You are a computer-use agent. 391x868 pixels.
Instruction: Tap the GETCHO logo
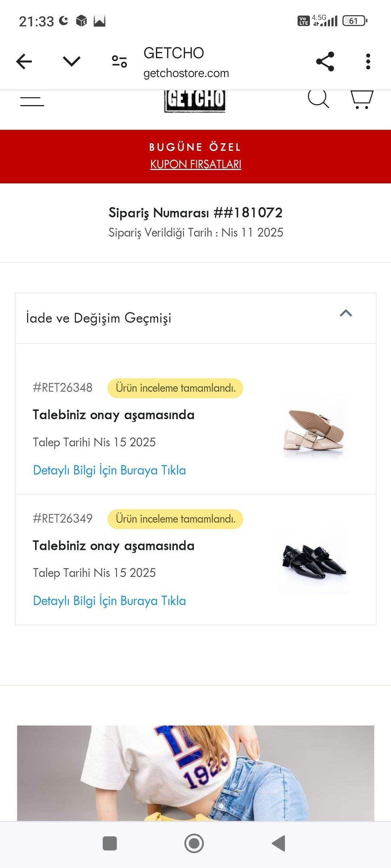[195, 101]
